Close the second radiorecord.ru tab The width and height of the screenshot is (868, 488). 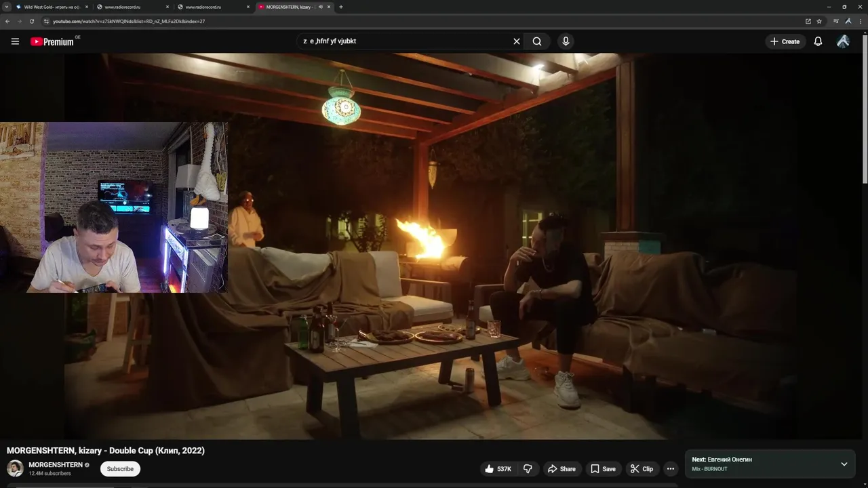tap(248, 7)
